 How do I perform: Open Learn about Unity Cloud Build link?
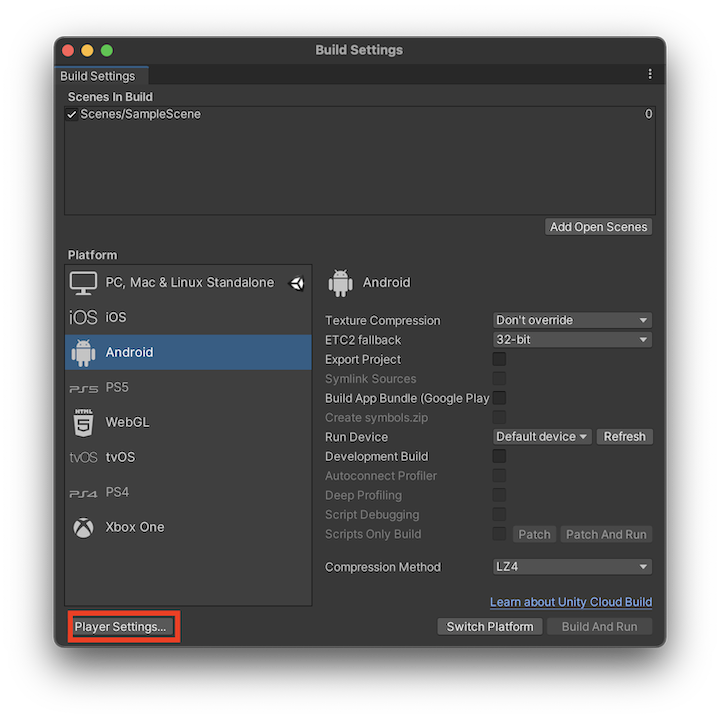(x=571, y=602)
